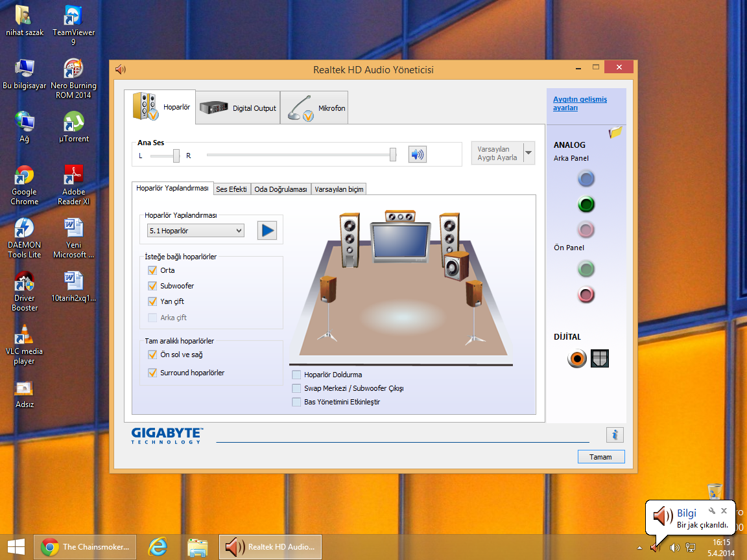This screenshot has height=560, width=747.
Task: Select the optical digital output icon
Action: [x=600, y=358]
